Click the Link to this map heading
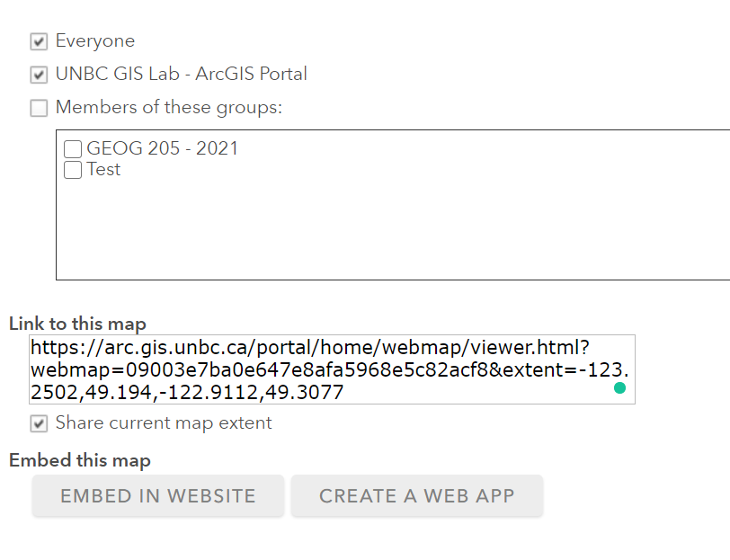 pyautogui.click(x=77, y=324)
